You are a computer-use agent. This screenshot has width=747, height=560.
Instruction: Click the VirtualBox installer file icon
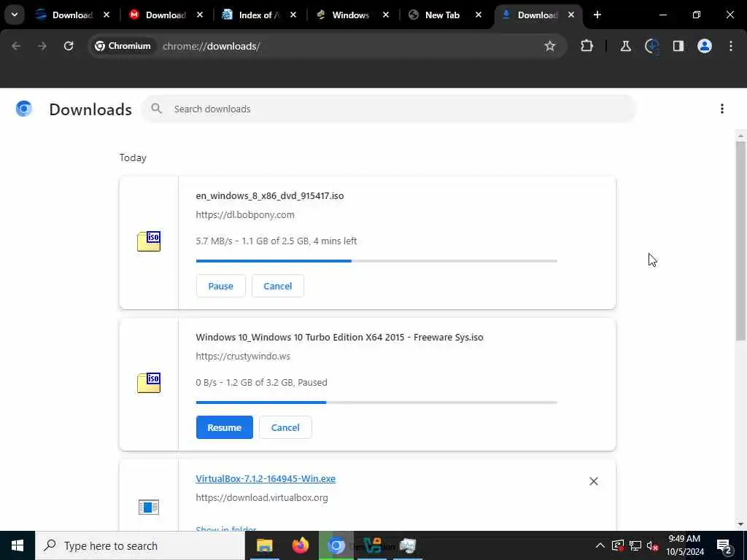tap(149, 507)
